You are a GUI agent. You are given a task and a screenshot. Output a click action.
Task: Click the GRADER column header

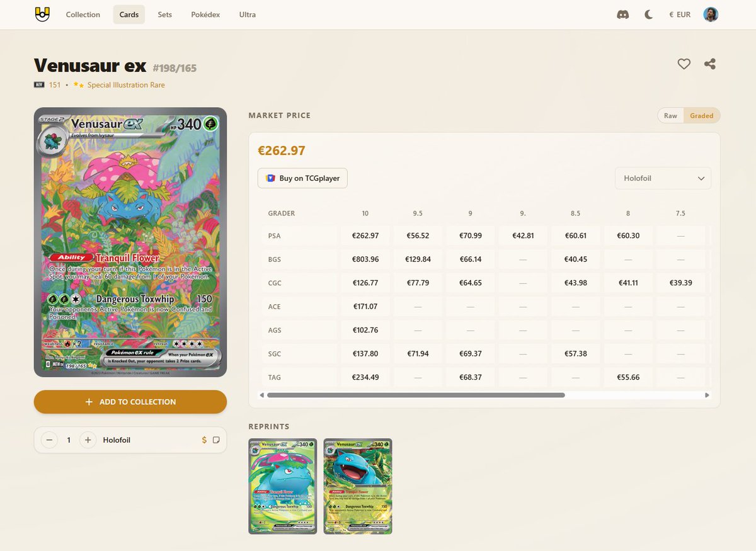pos(281,213)
